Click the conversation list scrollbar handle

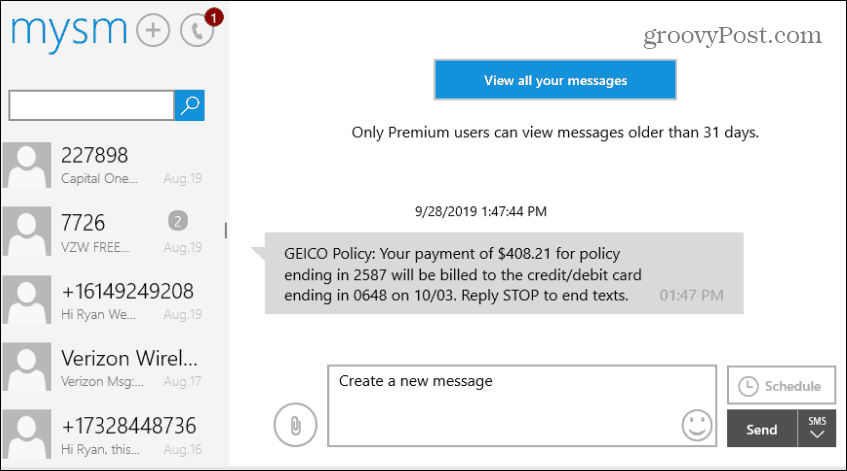[225, 230]
